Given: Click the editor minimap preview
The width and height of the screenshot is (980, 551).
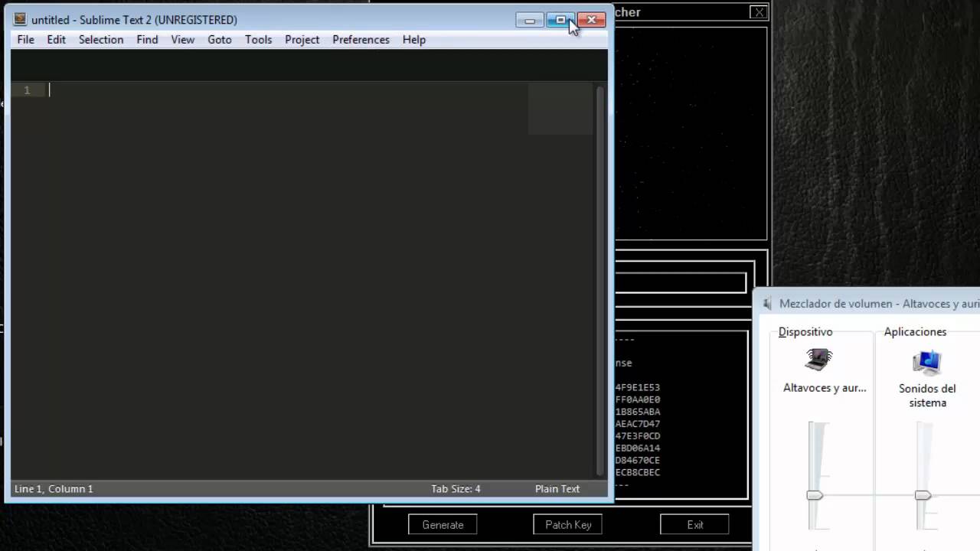Looking at the screenshot, I should pos(560,109).
